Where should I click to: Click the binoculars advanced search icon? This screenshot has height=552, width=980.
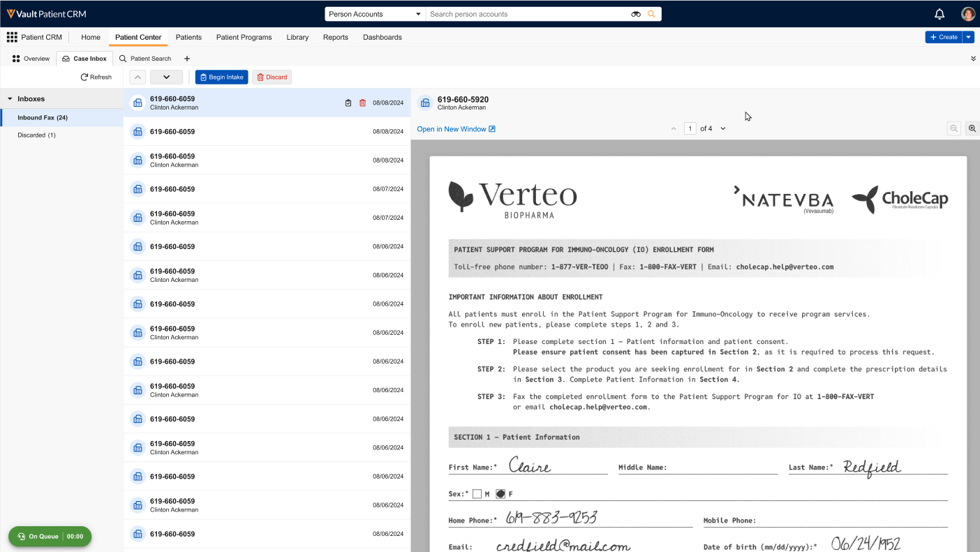point(636,14)
